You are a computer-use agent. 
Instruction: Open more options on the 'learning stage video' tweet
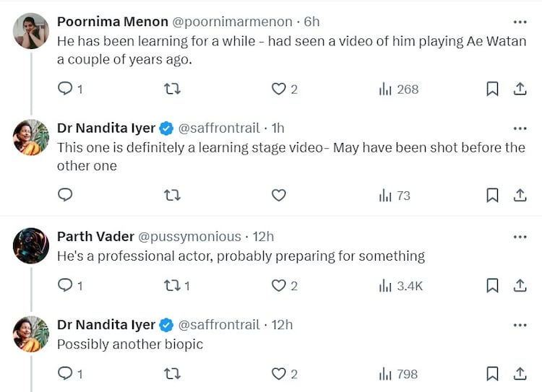tap(520, 129)
